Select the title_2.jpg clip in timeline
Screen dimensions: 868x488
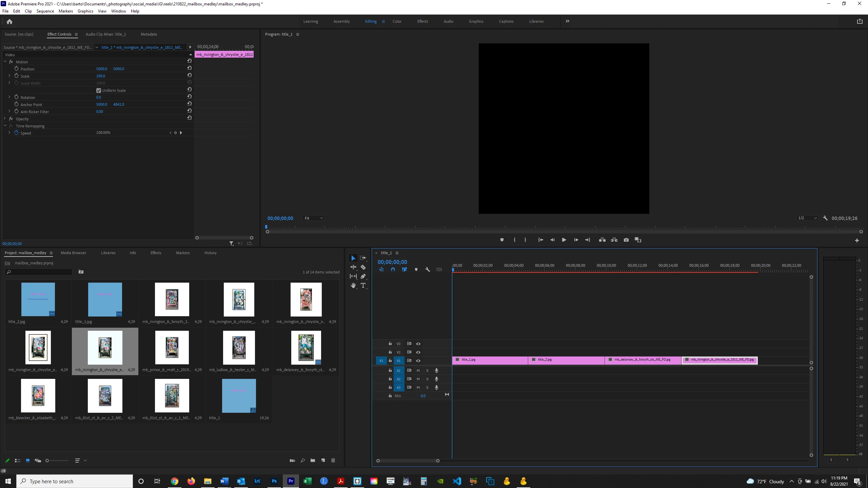(x=566, y=360)
